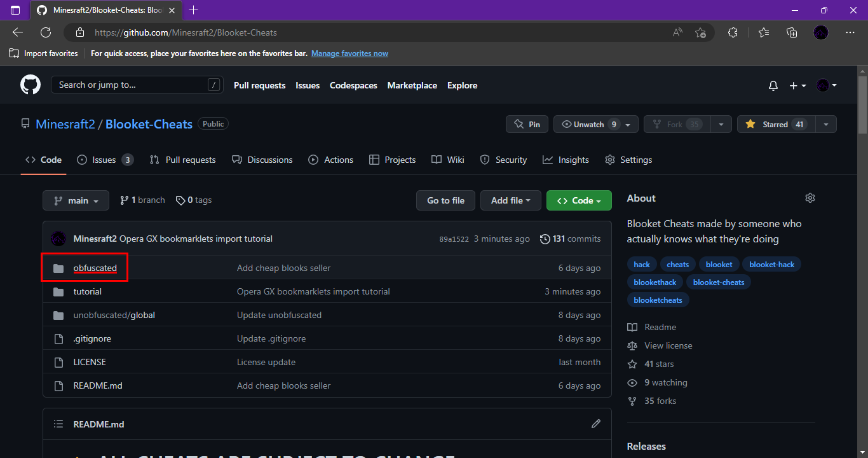Image resolution: width=868 pixels, height=458 pixels.
Task: Open the Edge favorites star-list icon
Action: [x=763, y=32]
